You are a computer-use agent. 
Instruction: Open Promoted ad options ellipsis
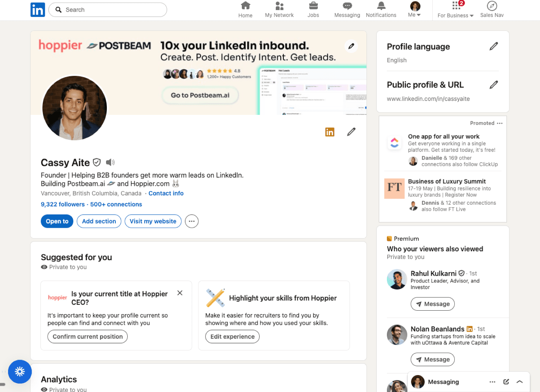click(500, 123)
